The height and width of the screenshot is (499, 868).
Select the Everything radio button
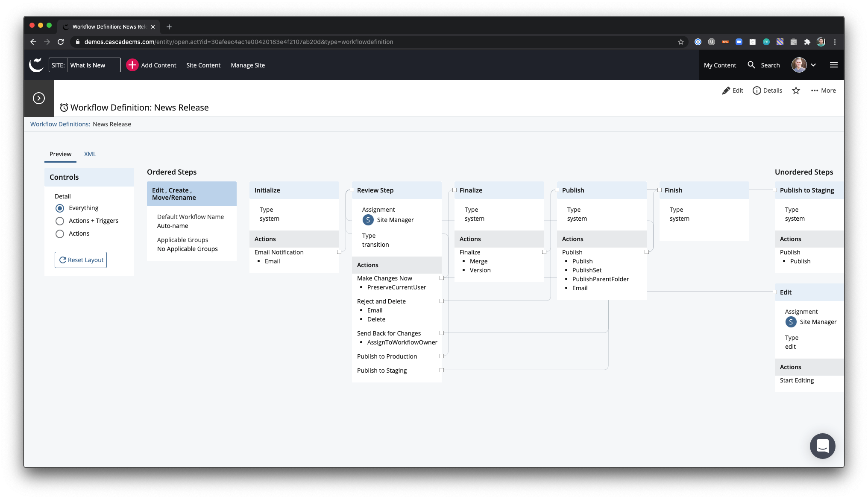click(59, 208)
